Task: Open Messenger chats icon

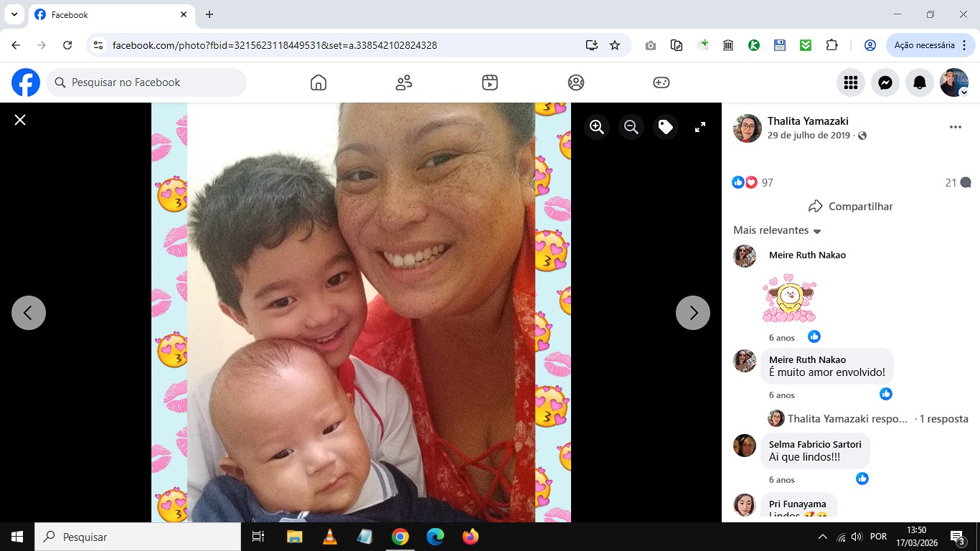Action: (885, 83)
